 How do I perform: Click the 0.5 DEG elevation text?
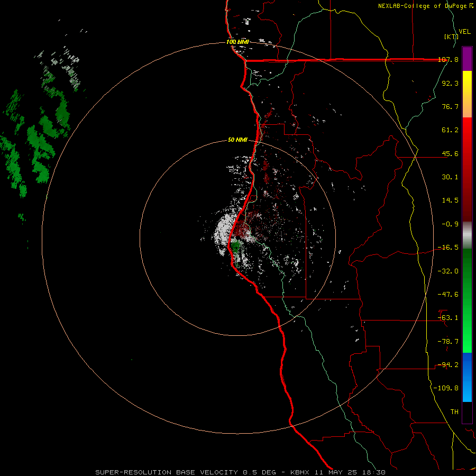[260, 472]
